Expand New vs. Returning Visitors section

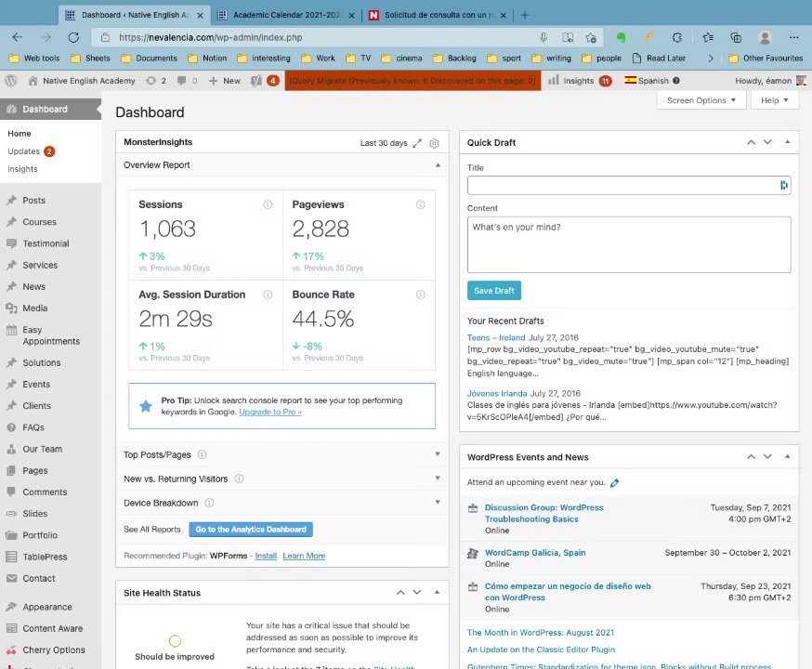click(x=438, y=478)
